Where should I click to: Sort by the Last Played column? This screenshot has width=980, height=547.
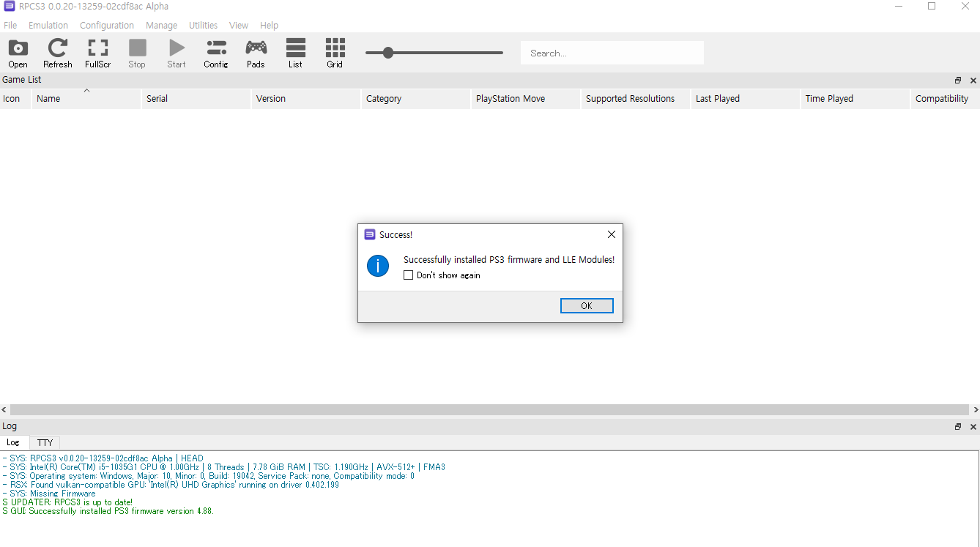point(746,98)
